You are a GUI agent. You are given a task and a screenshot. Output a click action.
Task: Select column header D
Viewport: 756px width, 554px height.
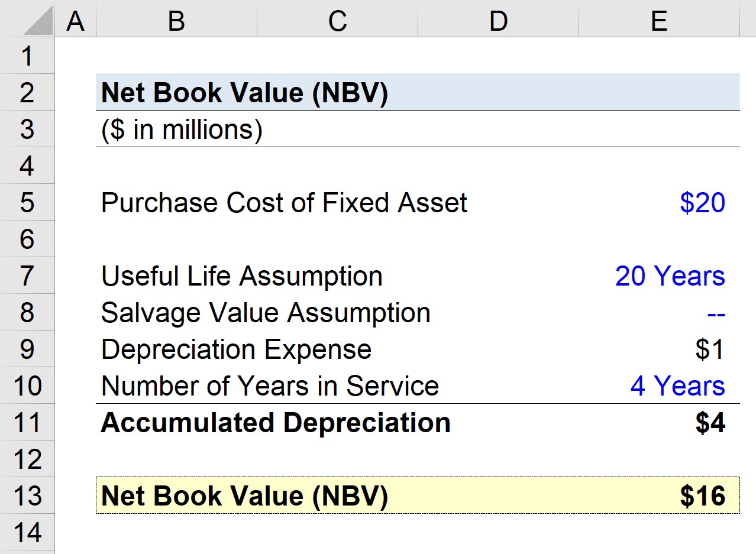pyautogui.click(x=498, y=21)
